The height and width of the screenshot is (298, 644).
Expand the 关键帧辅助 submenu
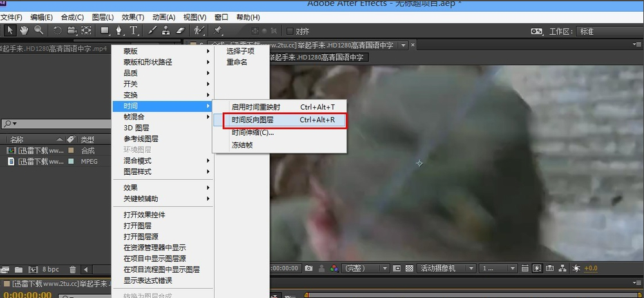point(162,199)
